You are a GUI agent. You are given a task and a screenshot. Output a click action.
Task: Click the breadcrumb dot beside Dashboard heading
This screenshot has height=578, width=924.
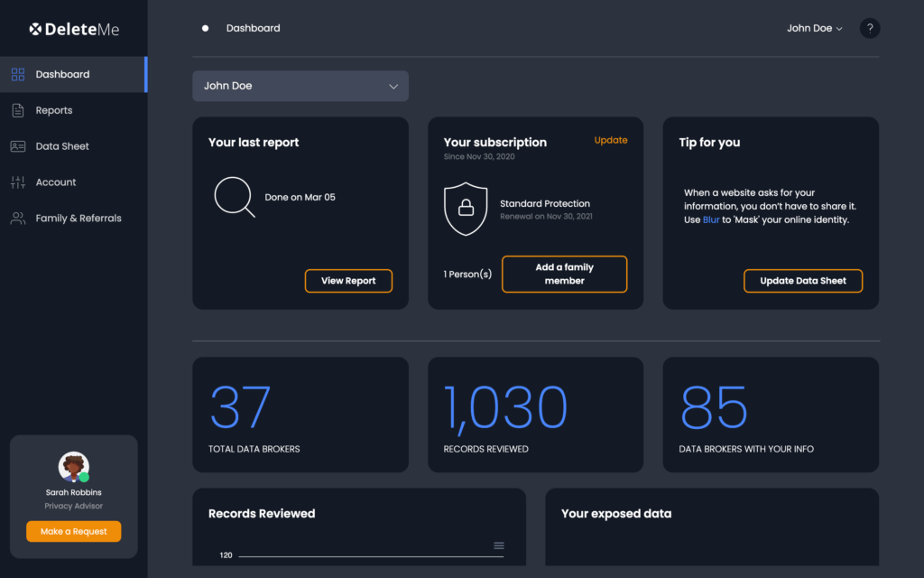(x=206, y=28)
